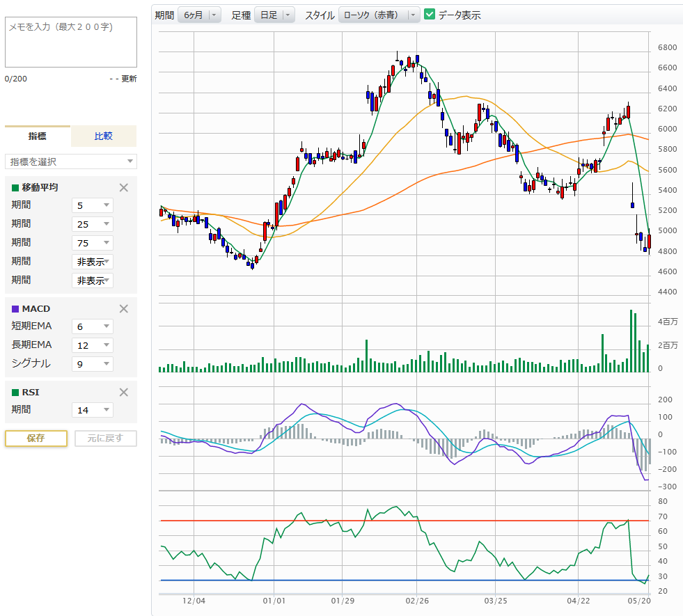Click the green 移動平均 color square
683x616 pixels.
point(15,187)
